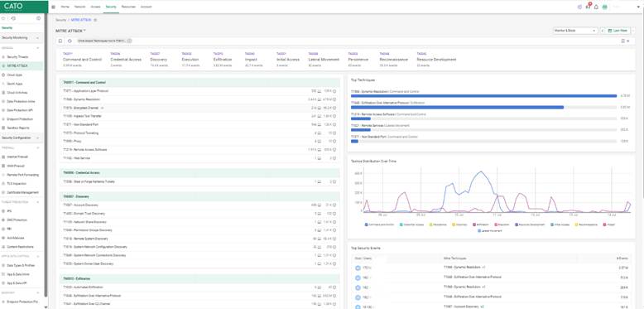Click the collapse sidebar arrow icon
This screenshot has width=644, height=309.
13,18
